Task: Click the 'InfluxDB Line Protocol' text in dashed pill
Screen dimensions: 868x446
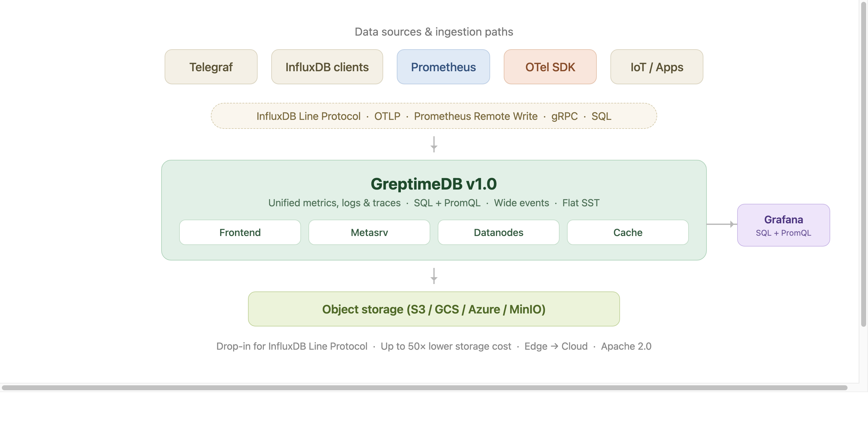Action: click(308, 116)
